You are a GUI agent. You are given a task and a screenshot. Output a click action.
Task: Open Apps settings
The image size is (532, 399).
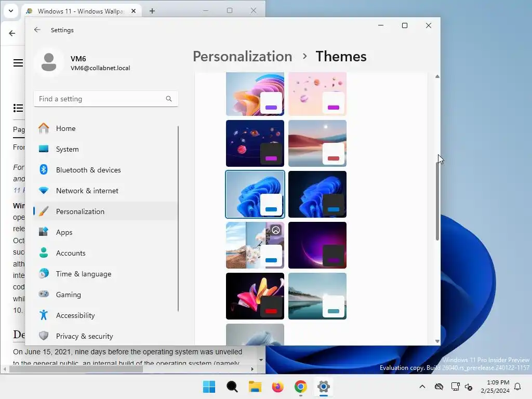105,232
